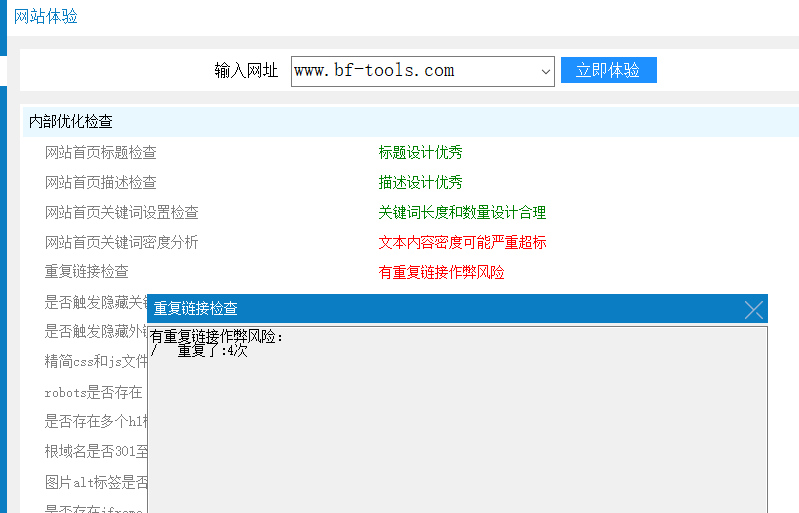
Task: Click the 内部优化检查 section header
Action: click(71, 121)
